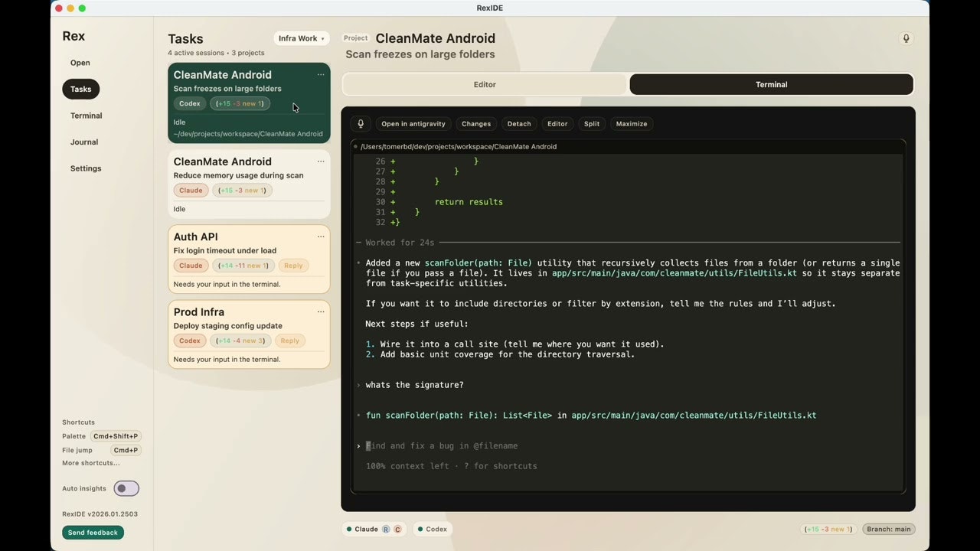Open the Infra Work dropdown
This screenshot has height=551, width=980.
[x=301, y=38]
